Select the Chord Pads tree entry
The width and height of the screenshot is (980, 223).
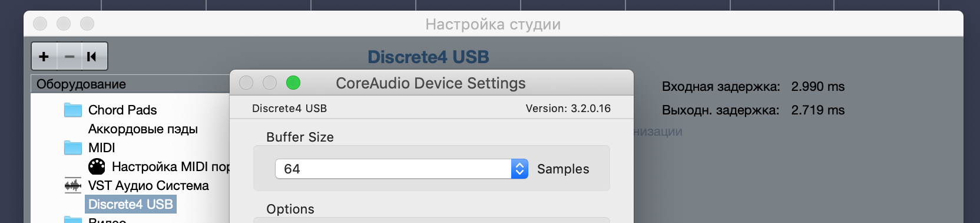(122, 110)
